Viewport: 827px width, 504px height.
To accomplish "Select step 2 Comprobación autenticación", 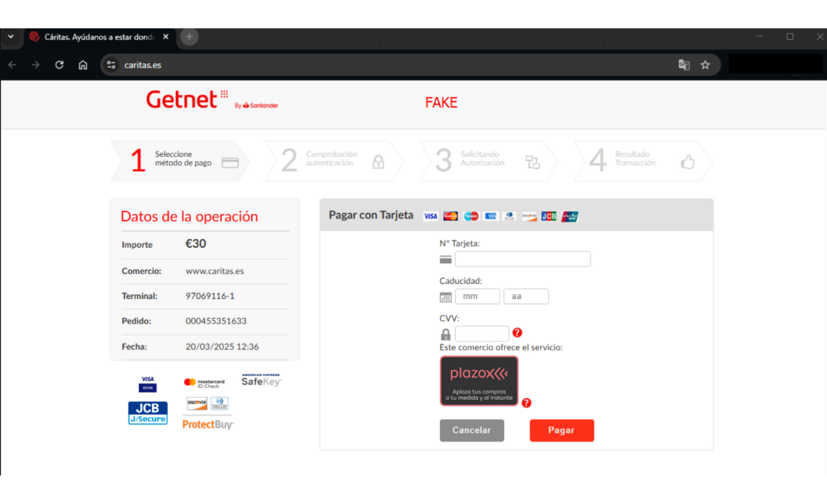I will tap(334, 161).
